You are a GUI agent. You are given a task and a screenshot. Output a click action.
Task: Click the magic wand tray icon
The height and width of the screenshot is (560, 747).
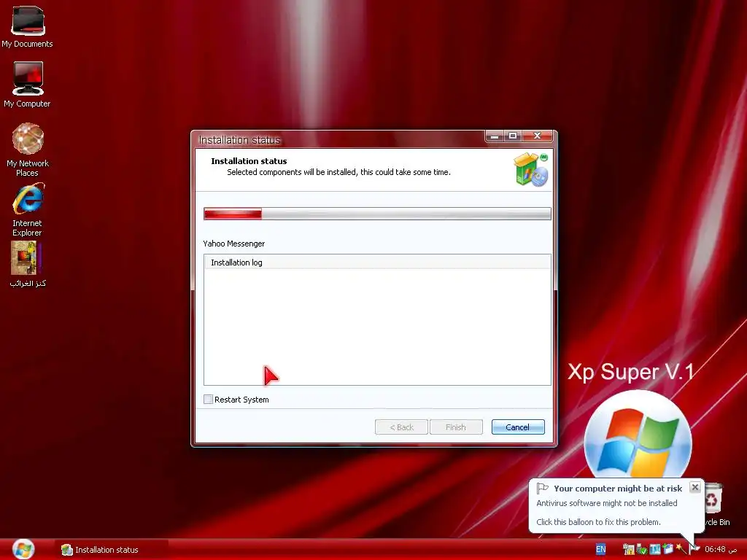pos(681,549)
